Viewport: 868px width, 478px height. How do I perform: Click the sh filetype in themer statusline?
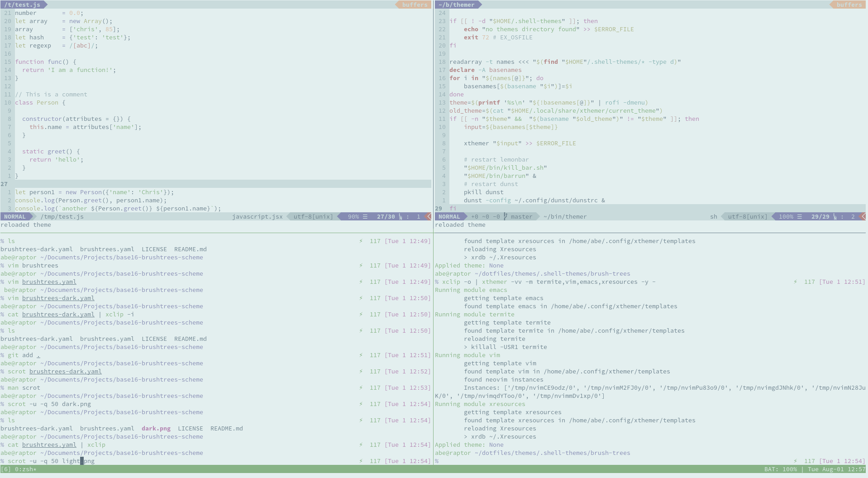tap(714, 216)
